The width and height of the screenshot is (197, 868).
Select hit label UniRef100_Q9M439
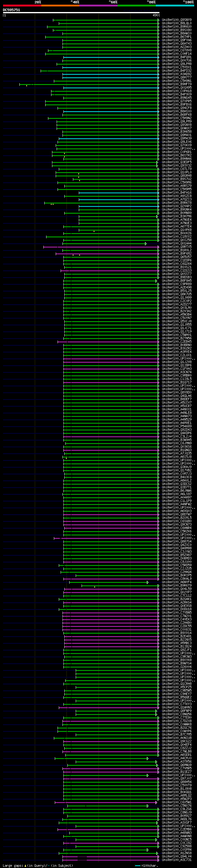[x=177, y=139]
